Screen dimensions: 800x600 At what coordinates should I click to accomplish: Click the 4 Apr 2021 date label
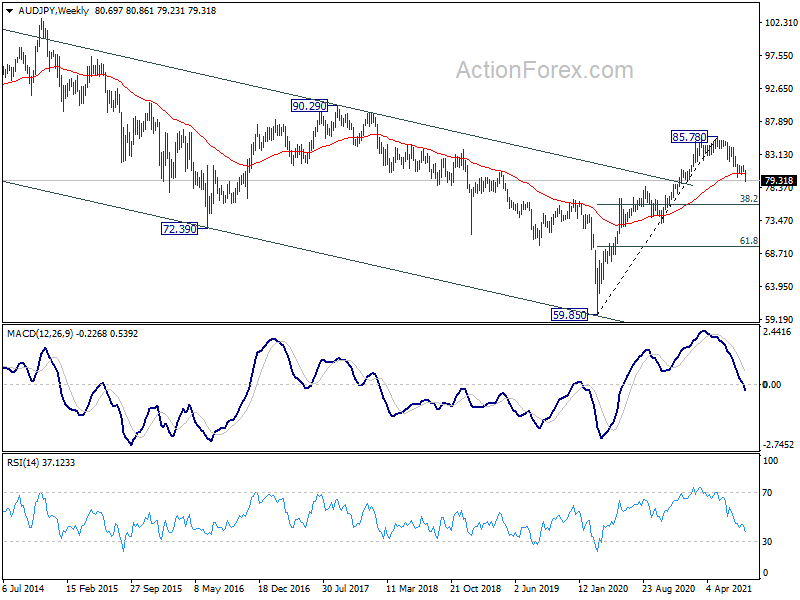[730, 589]
